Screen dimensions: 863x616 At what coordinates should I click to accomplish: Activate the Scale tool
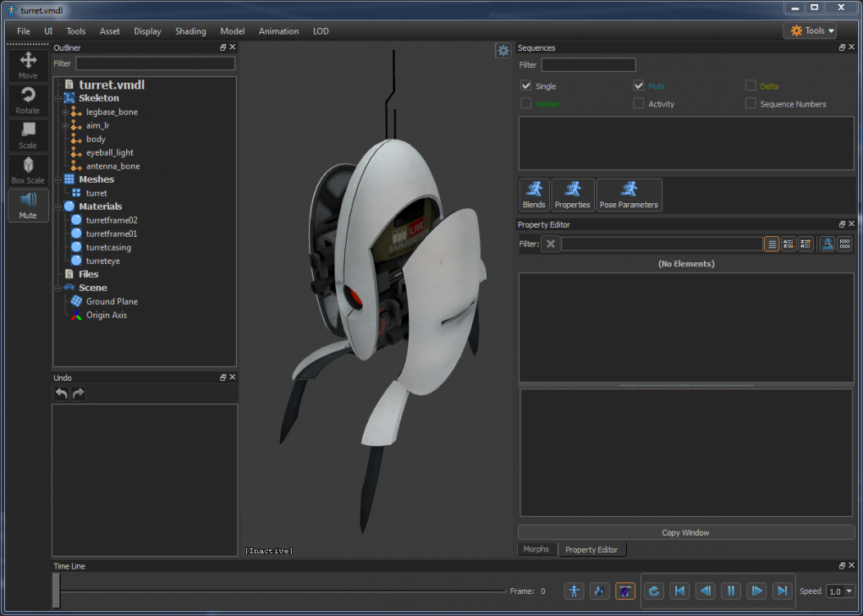point(27,134)
